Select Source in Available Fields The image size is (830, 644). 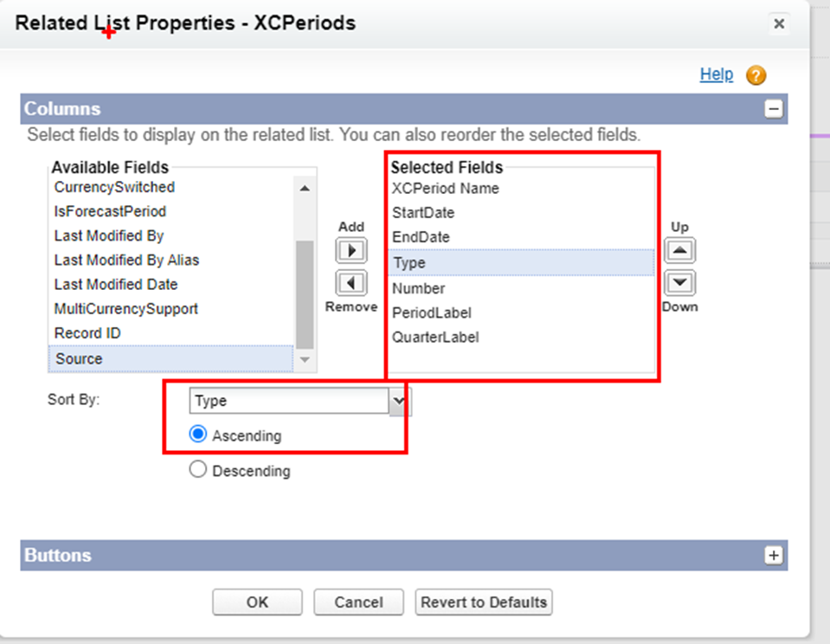coord(171,358)
